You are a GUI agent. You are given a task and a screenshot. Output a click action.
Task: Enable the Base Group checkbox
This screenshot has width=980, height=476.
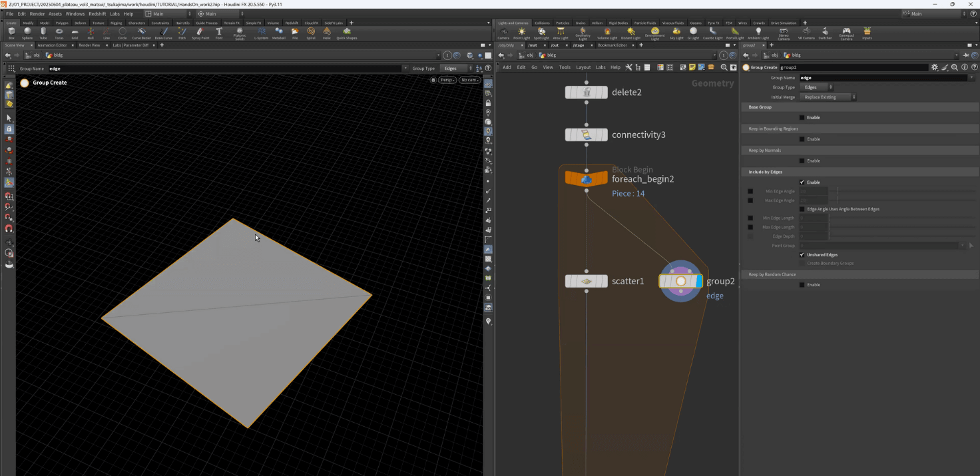(x=802, y=117)
